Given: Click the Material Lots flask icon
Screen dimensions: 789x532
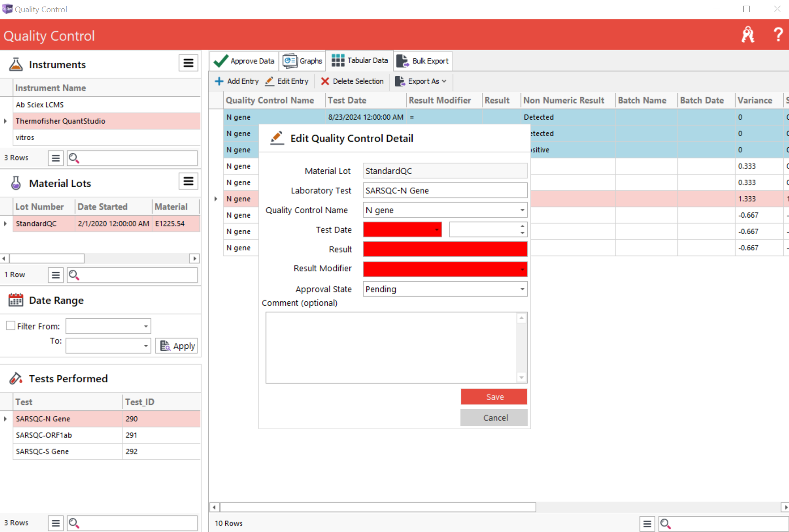Looking at the screenshot, I should click(16, 183).
